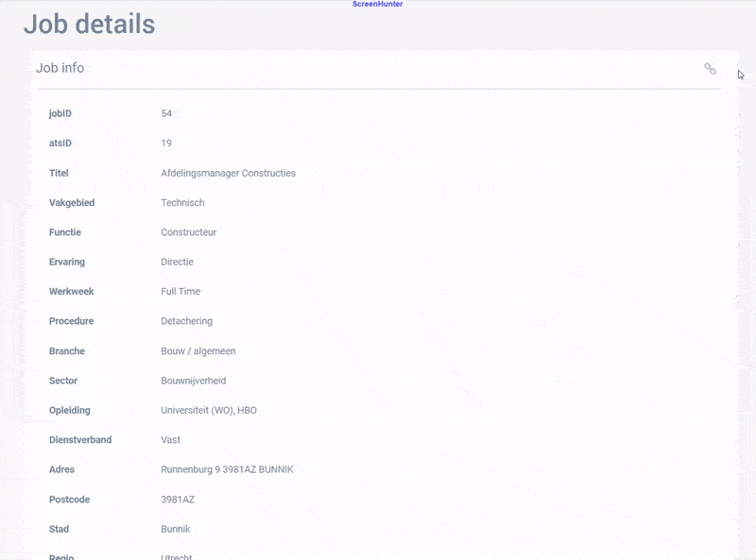The image size is (756, 560).
Task: Select the Opleiding value 'Universiteit (WO), HBO'
Action: [x=209, y=410]
